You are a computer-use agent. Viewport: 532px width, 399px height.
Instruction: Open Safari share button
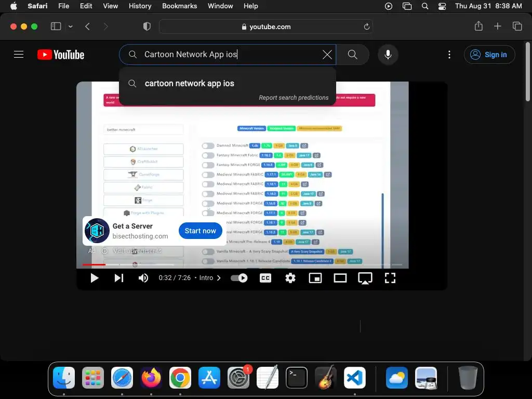pos(478,26)
